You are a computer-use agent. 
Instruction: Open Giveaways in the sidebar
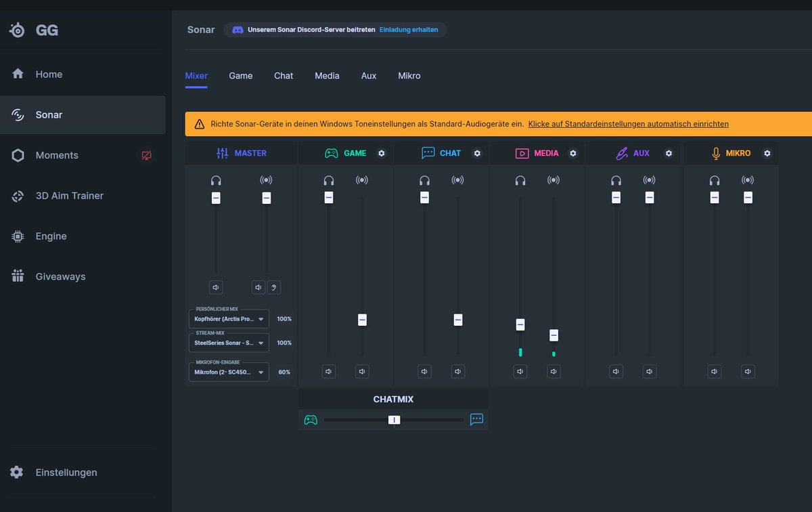(83, 276)
